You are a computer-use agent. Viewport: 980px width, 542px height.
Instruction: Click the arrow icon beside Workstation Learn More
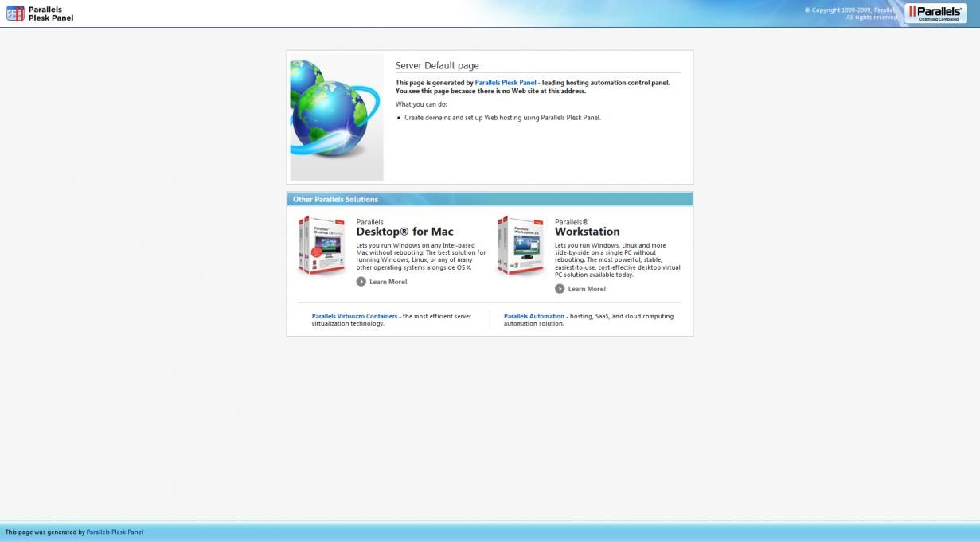560,289
